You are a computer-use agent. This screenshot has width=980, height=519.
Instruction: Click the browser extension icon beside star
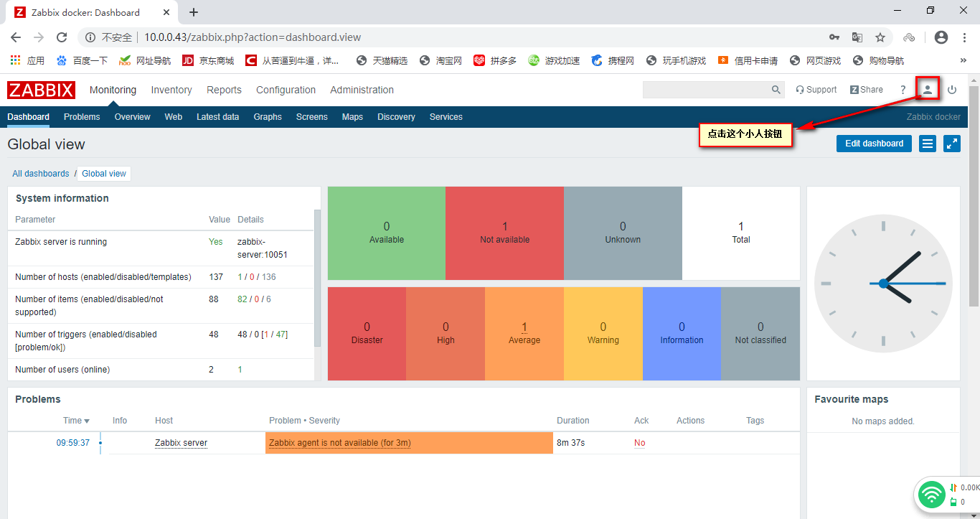pyautogui.click(x=909, y=37)
